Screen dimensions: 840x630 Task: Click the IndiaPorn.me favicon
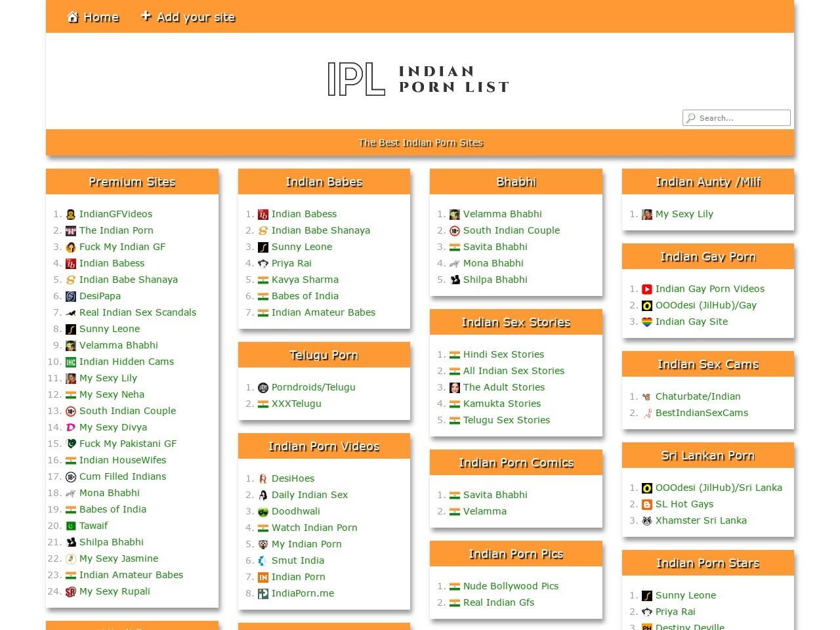pyautogui.click(x=263, y=594)
